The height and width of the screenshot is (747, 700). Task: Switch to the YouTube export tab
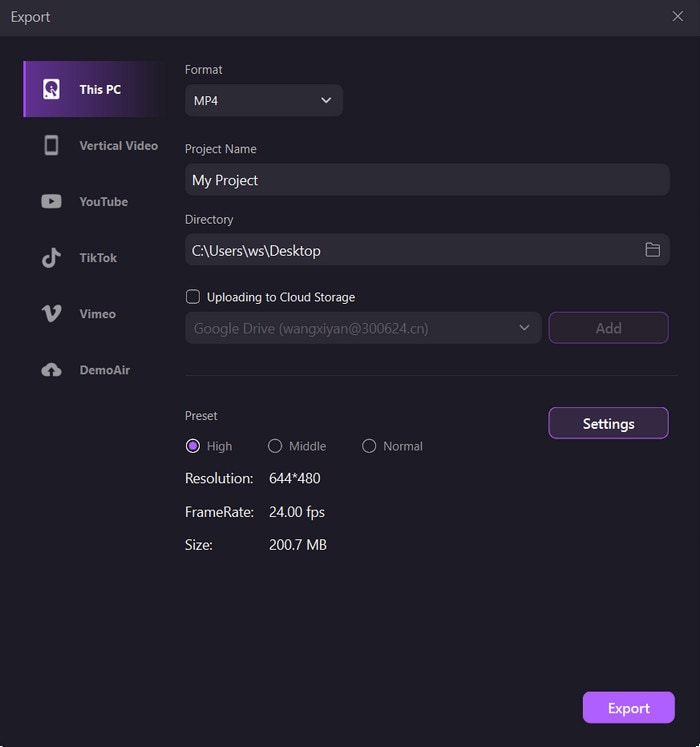click(104, 202)
